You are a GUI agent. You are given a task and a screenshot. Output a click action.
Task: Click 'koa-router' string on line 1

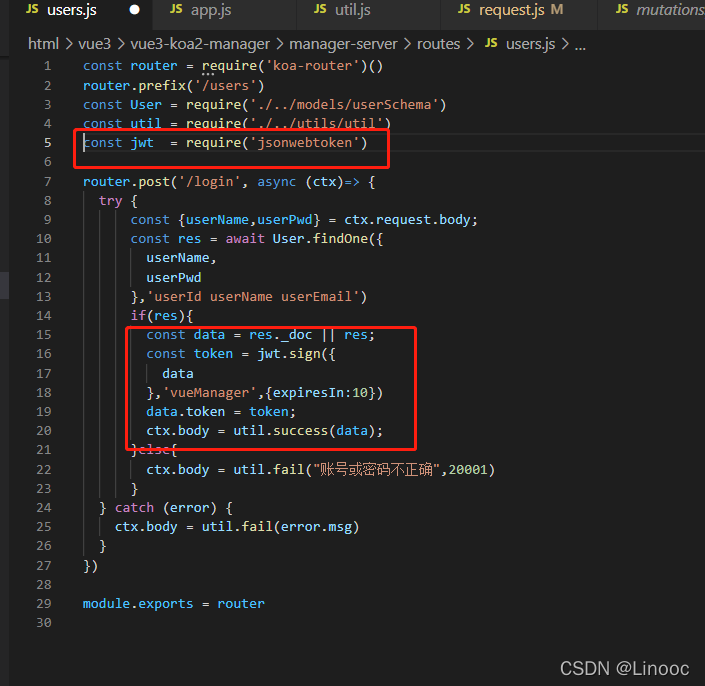click(313, 66)
